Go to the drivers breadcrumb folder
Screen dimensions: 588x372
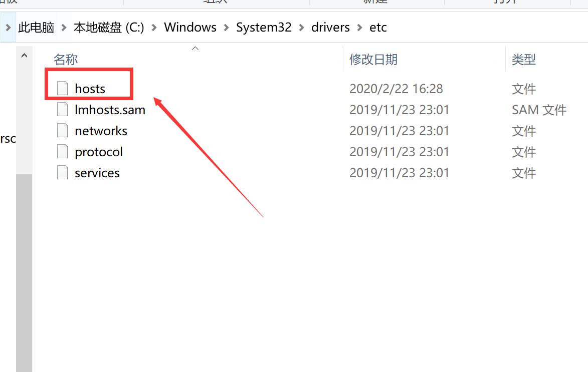pos(330,28)
